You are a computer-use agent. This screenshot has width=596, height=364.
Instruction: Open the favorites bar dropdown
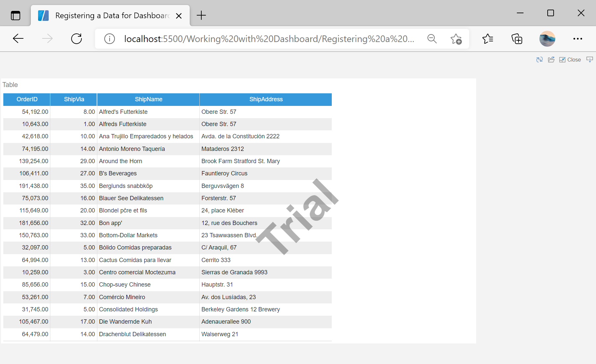click(487, 39)
